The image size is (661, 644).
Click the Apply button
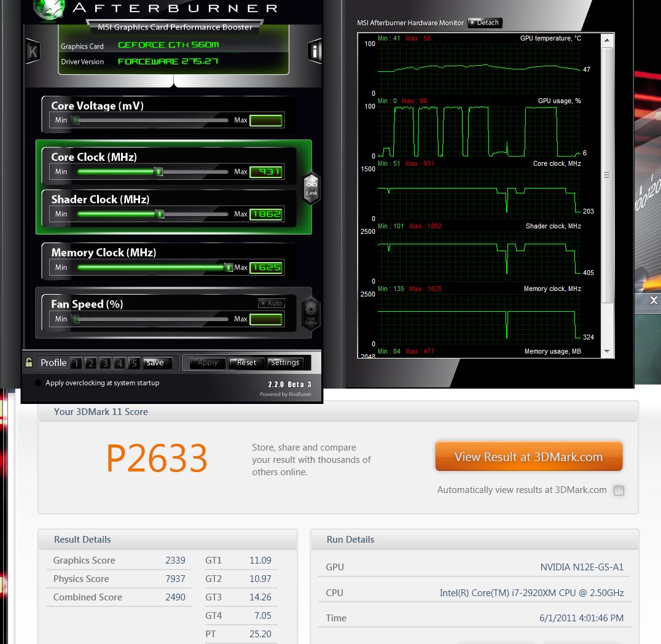click(x=208, y=363)
